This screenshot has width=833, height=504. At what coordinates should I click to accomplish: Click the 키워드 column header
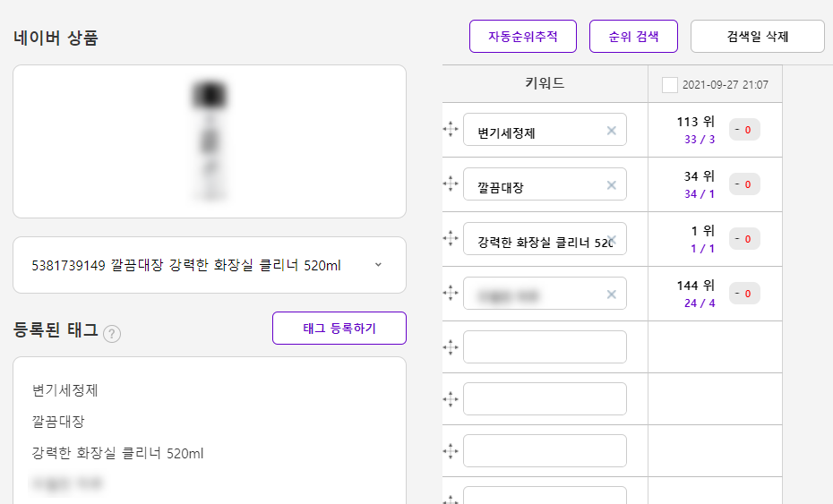pos(545,83)
